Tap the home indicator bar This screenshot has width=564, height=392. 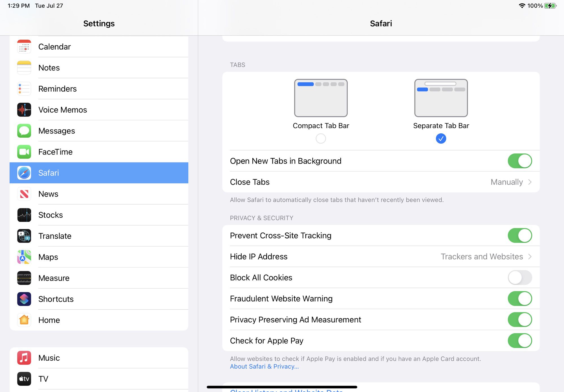pos(282,387)
